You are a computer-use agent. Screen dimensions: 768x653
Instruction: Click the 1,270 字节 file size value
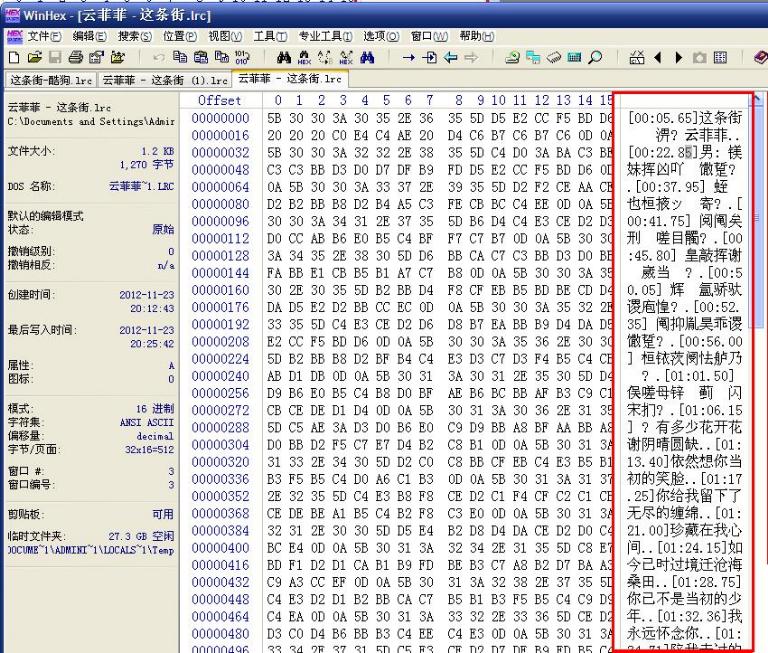147,165
